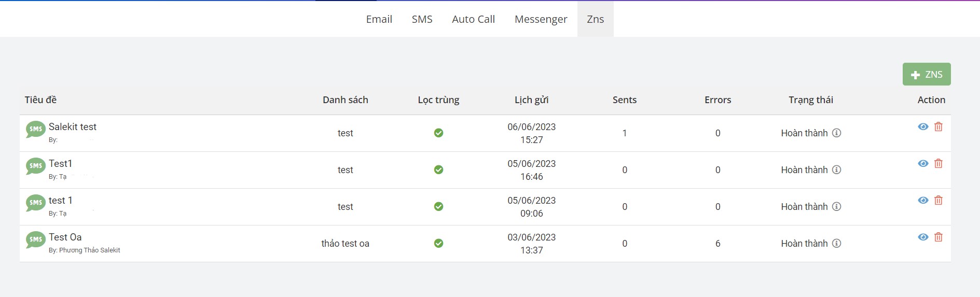Go to the SMS tab
980x297 pixels.
[422, 19]
